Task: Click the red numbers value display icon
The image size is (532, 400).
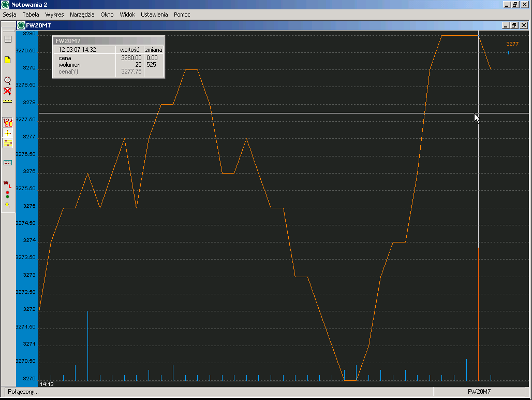Action: click(8, 122)
